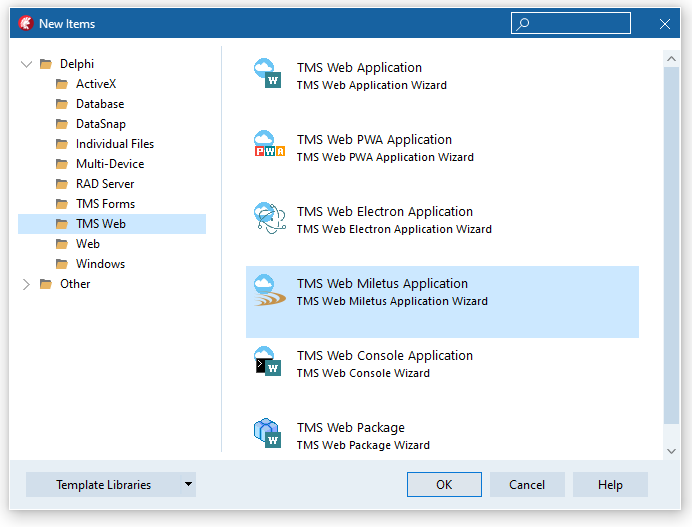Click 'TMS Web Package Wizard' description
Viewport: 692px width, 527px height.
(x=363, y=445)
